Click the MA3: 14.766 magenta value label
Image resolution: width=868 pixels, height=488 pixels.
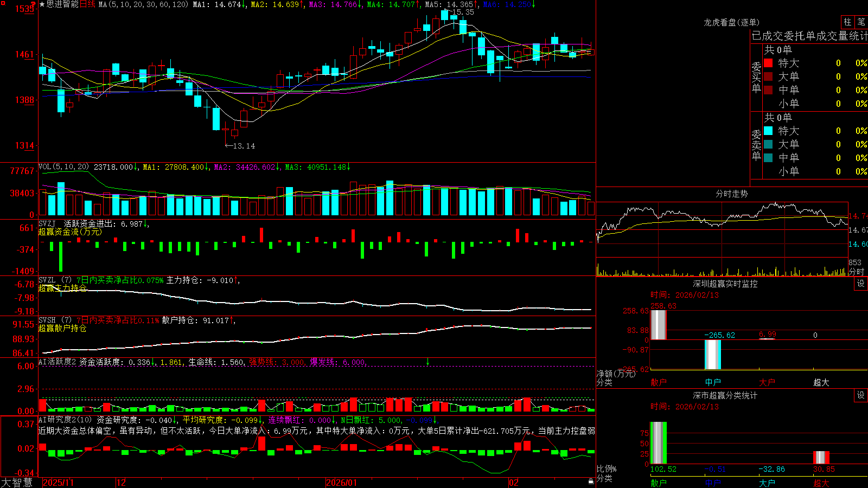pos(333,4)
